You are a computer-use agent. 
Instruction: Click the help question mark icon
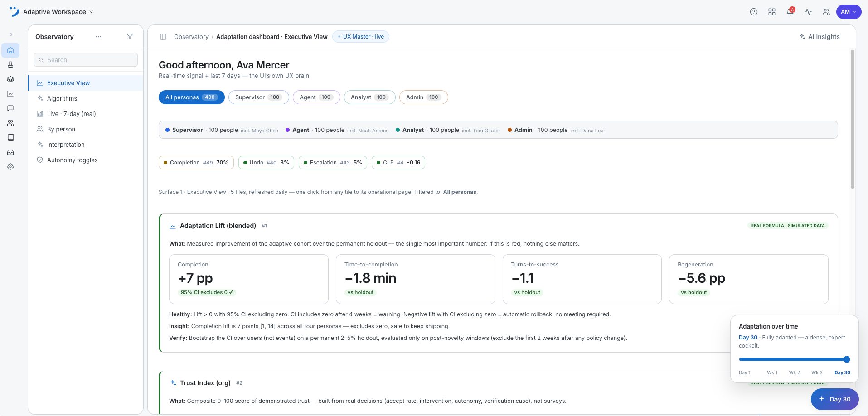(754, 12)
